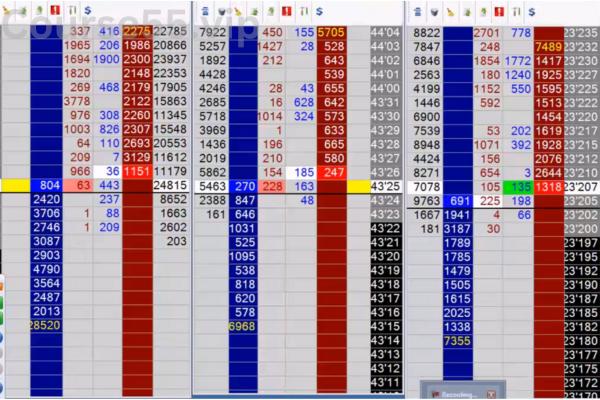Click the red exclamation icon in left ladder toolbar

click(x=55, y=10)
